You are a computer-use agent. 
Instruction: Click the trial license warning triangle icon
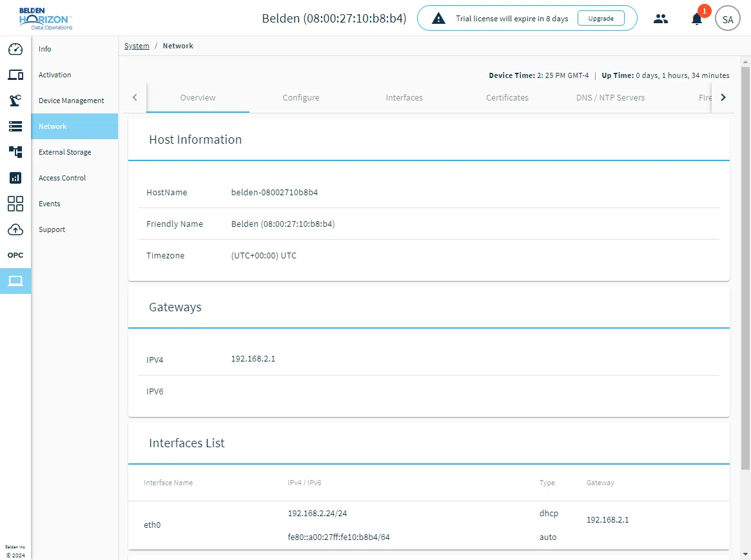pos(438,19)
